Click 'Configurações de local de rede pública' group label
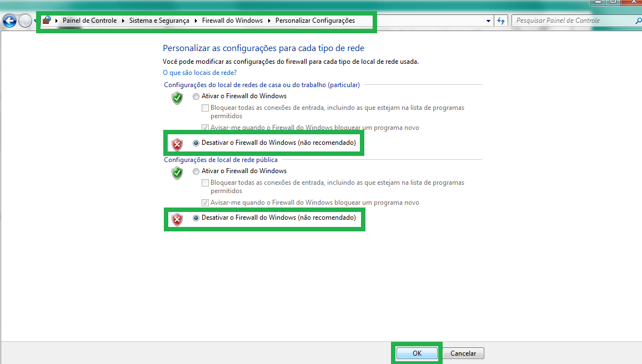This screenshot has width=642, height=364. coord(220,159)
